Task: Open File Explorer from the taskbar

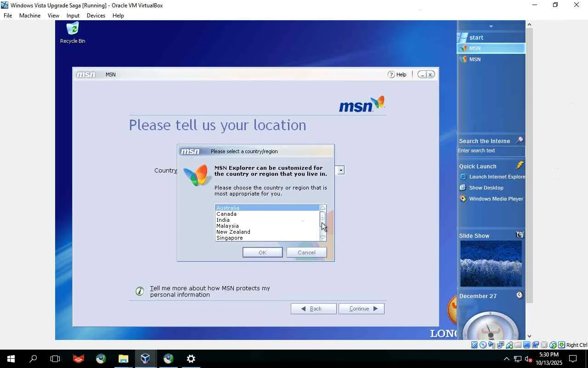Action: (x=123, y=359)
